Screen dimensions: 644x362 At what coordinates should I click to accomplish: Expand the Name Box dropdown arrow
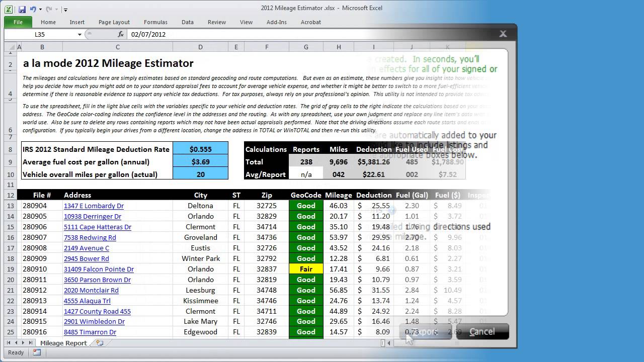pyautogui.click(x=79, y=35)
